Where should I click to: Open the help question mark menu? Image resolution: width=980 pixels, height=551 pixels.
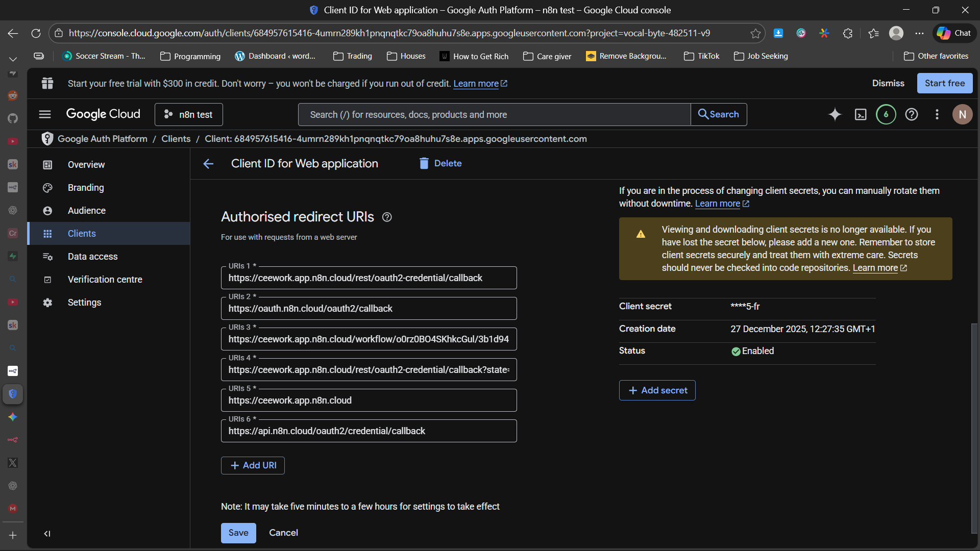point(912,115)
